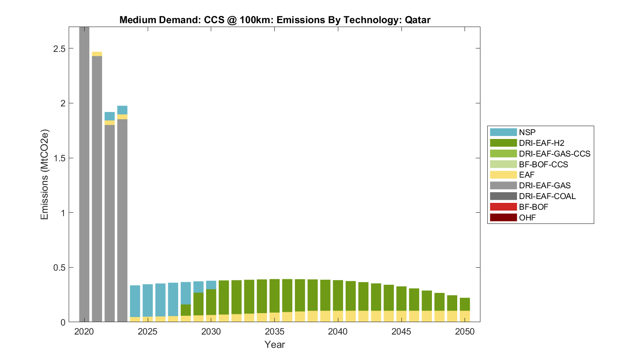Click the 2.5 y-axis tick label
Screen dimensions: 644x362
pyautogui.click(x=59, y=49)
